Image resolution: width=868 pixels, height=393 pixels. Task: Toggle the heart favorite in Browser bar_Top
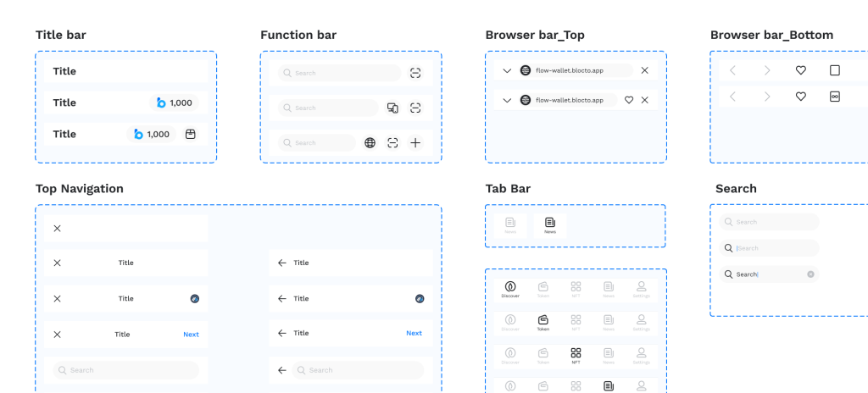click(629, 100)
